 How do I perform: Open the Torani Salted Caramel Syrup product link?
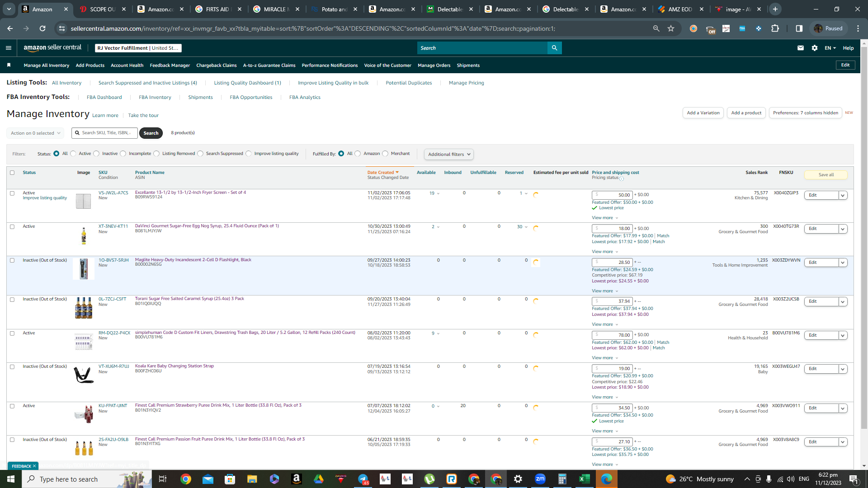[189, 299]
